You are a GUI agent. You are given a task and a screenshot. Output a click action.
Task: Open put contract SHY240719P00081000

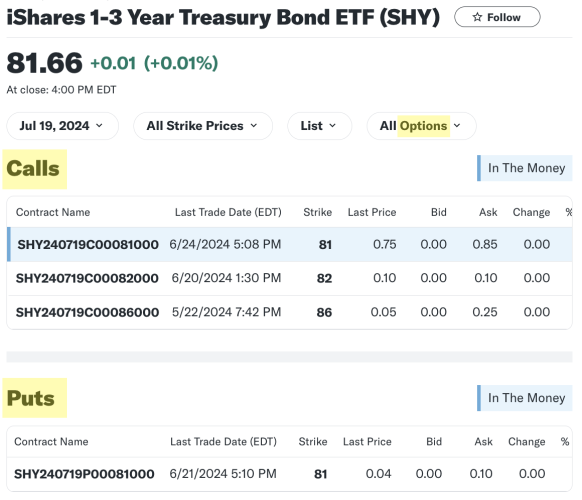[x=84, y=474]
